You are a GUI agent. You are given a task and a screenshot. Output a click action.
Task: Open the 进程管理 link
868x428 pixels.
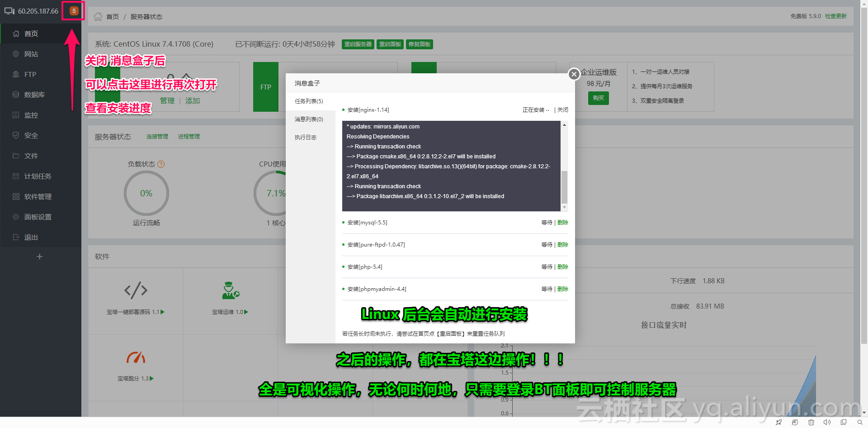(x=189, y=137)
